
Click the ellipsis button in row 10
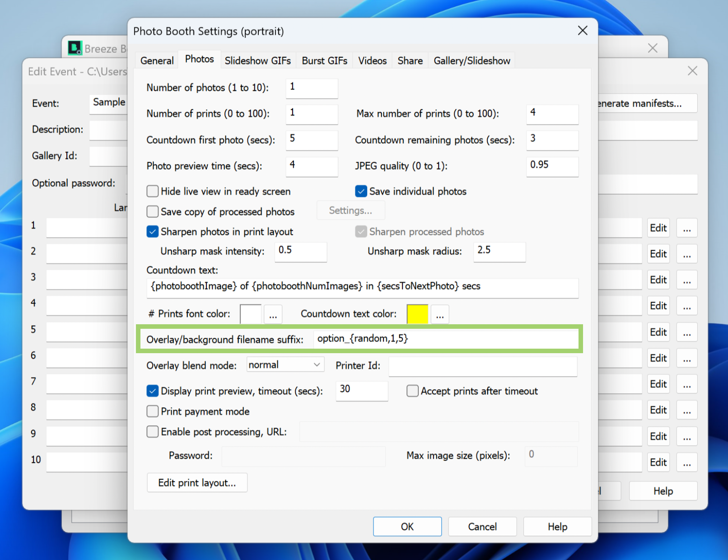(686, 462)
